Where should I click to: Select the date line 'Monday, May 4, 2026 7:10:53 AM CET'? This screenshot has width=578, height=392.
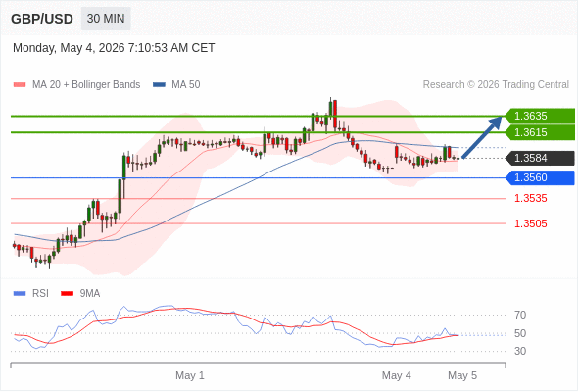[114, 48]
